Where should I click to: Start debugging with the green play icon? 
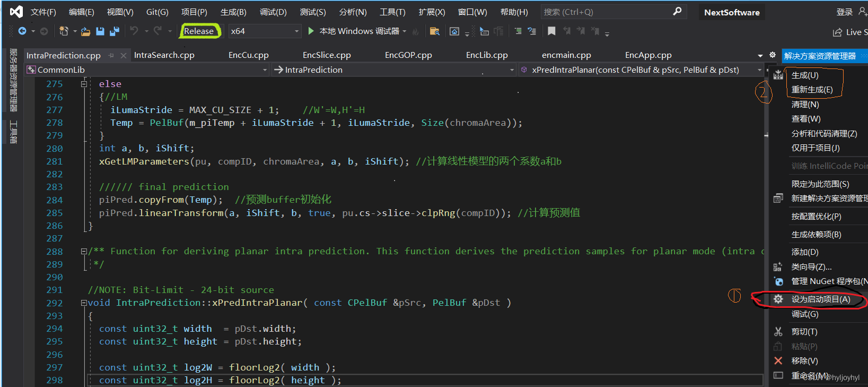pos(311,31)
